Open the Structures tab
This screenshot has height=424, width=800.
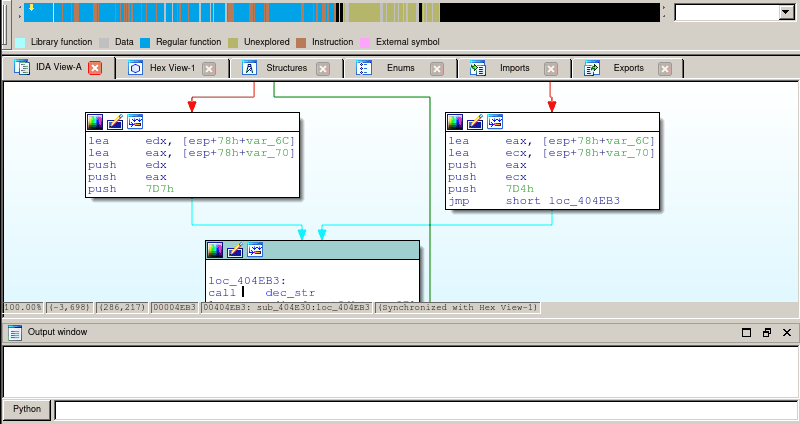pyautogui.click(x=286, y=68)
